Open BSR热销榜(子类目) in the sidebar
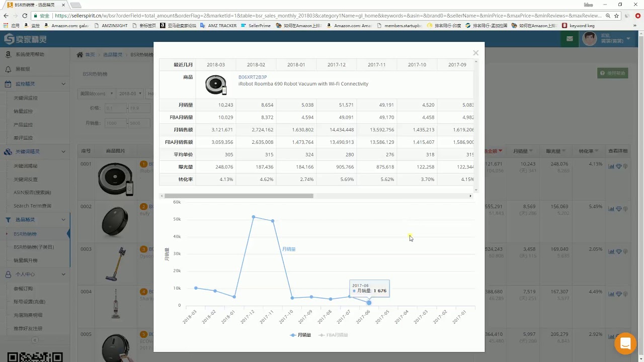The height and width of the screenshot is (362, 644). [34, 247]
